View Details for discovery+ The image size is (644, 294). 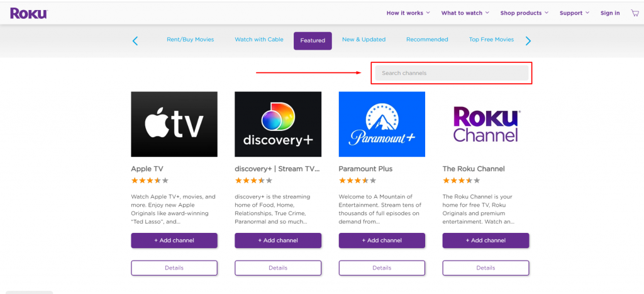pyautogui.click(x=278, y=268)
